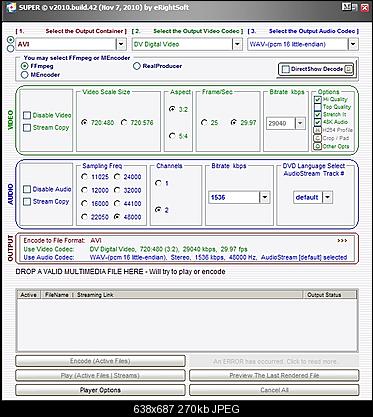Check Disable Video
Screen dimensions: 373x417
click(x=27, y=115)
